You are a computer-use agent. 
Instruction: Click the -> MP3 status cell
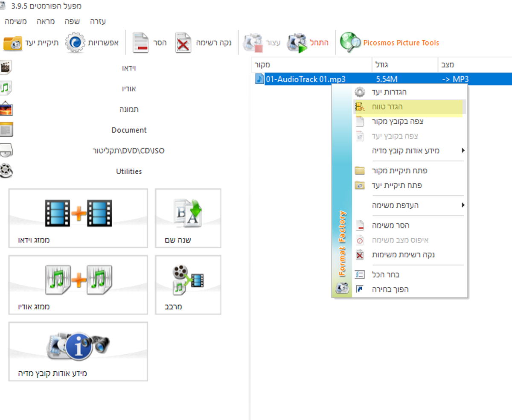tap(456, 79)
